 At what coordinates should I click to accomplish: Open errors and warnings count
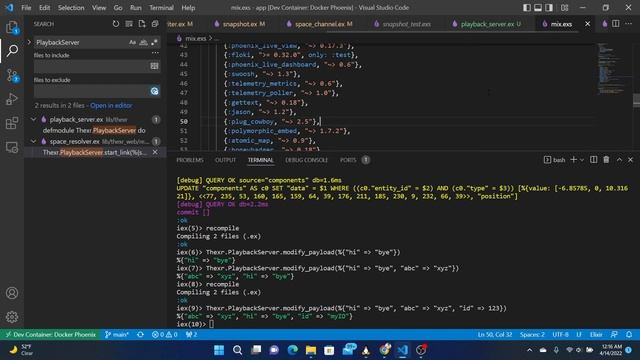coord(165,335)
